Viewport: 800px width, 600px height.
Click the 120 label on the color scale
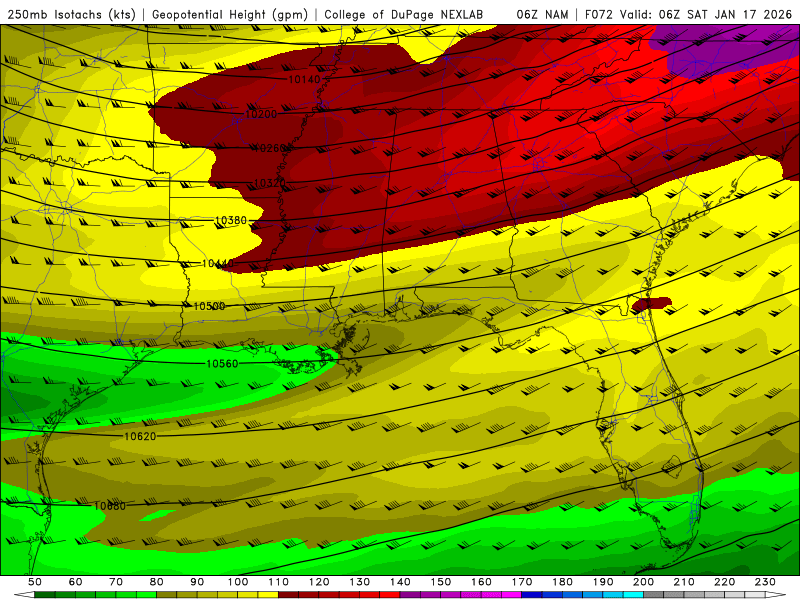click(x=319, y=582)
